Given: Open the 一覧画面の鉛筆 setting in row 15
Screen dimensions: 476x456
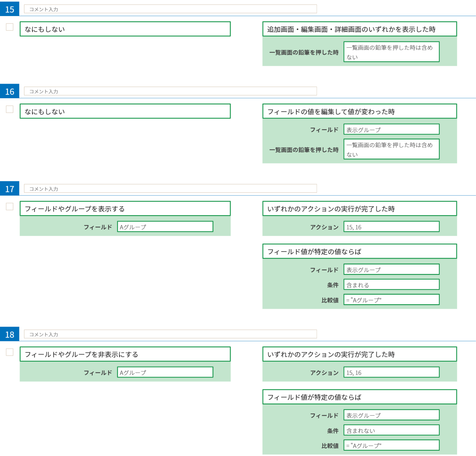Looking at the screenshot, I should tap(391, 52).
